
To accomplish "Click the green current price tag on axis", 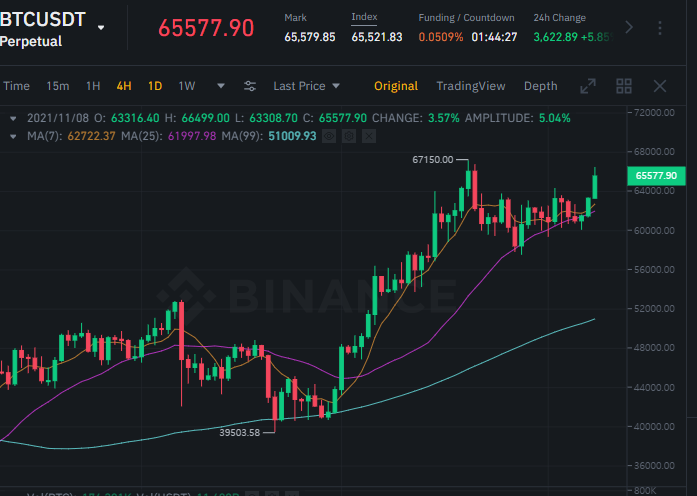I will pyautogui.click(x=656, y=176).
